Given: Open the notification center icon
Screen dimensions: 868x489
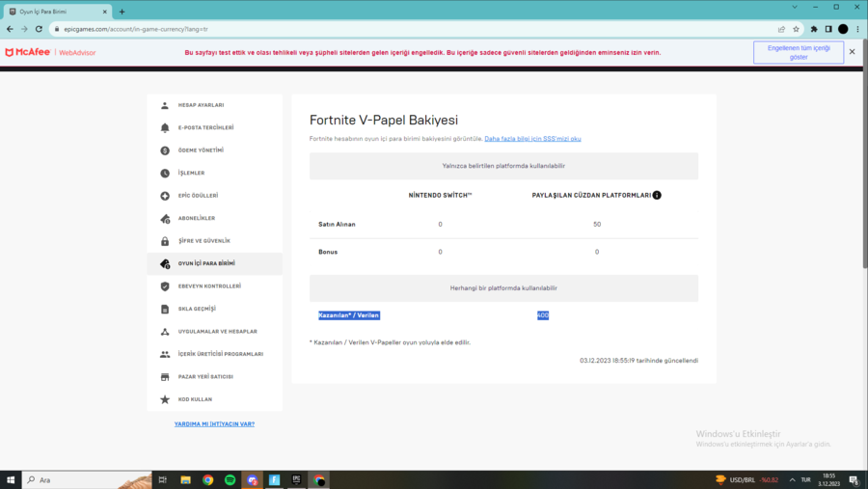Looking at the screenshot, I should tap(854, 479).
